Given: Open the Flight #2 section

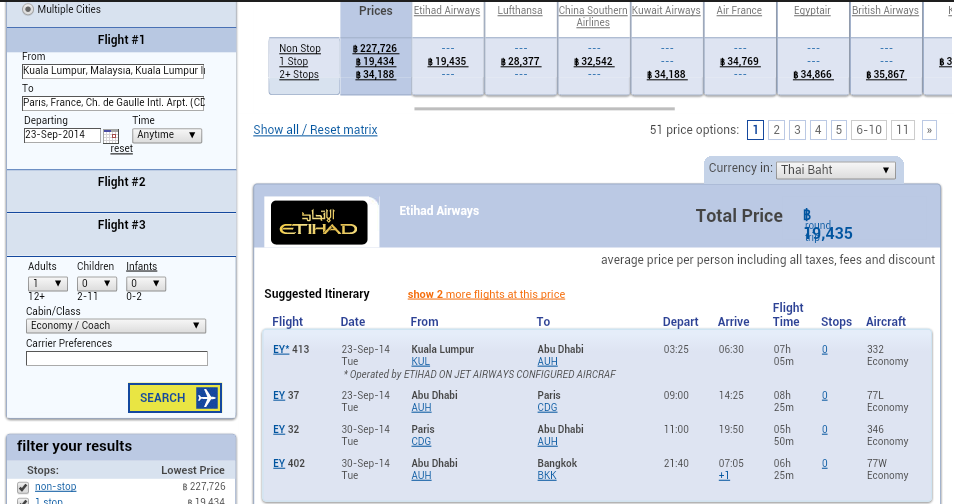Looking at the screenshot, I should [x=121, y=182].
